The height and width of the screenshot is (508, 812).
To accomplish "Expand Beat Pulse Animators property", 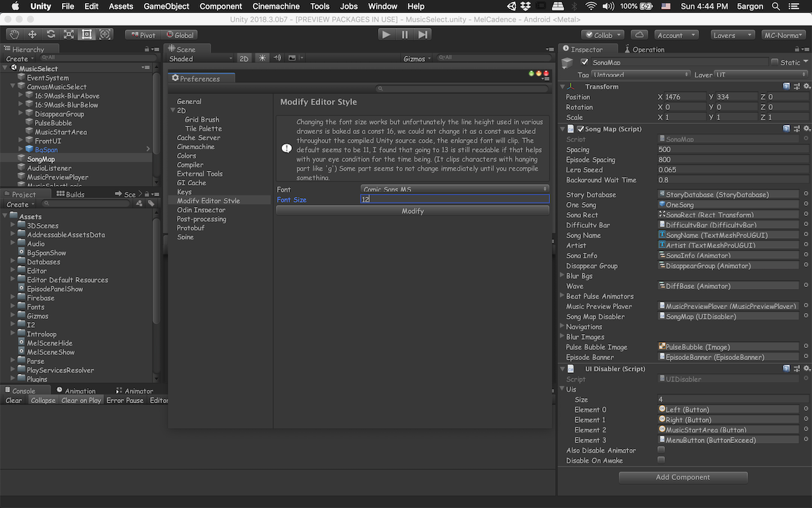I will 562,296.
